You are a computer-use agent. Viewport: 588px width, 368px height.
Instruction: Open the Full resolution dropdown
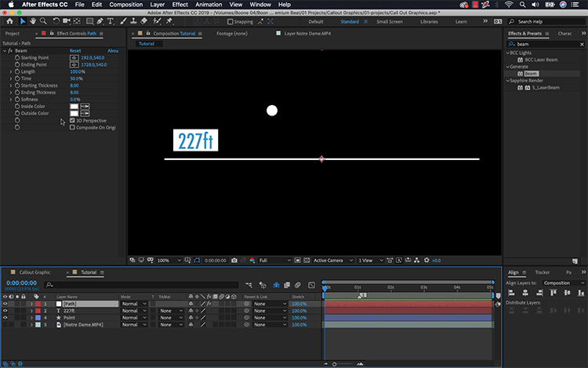275,261
